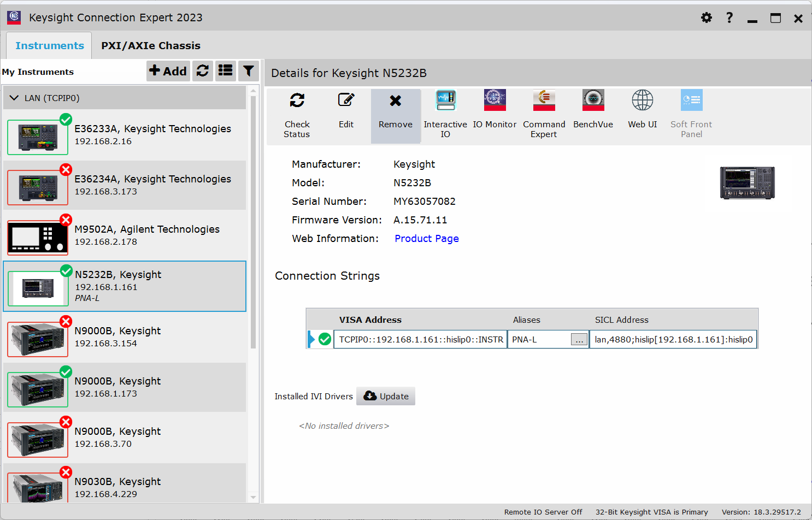Click the SICL Address column header
The image size is (812, 520).
[x=622, y=320]
